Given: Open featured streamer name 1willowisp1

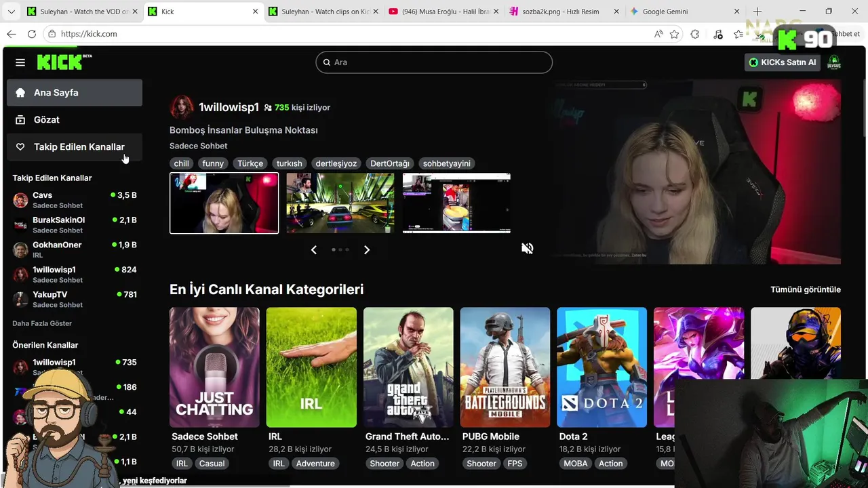Looking at the screenshot, I should (x=229, y=107).
